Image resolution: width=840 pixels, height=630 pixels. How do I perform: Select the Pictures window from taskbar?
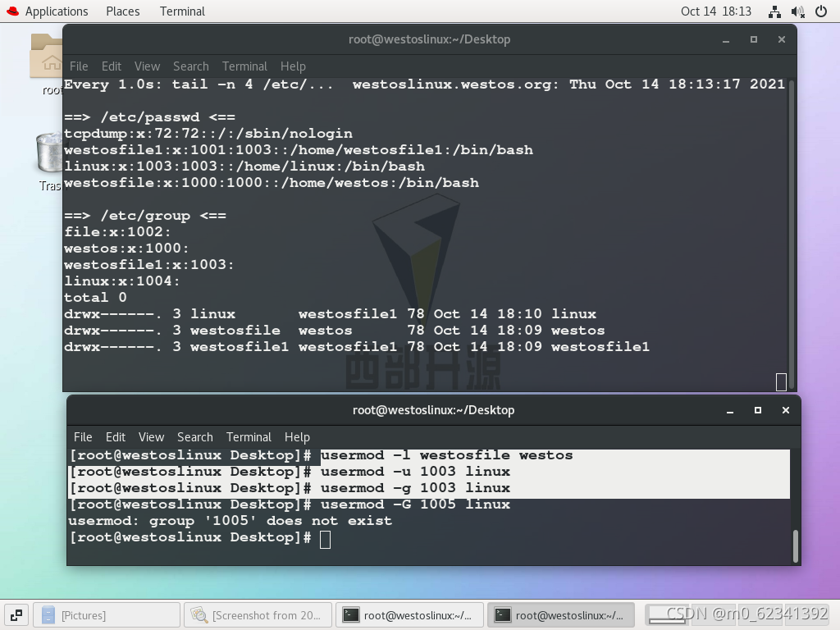tap(107, 614)
